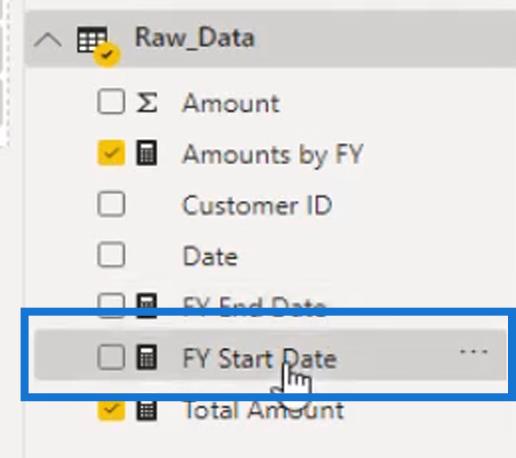Select the Date field label
The width and height of the screenshot is (516, 458).
coord(210,256)
